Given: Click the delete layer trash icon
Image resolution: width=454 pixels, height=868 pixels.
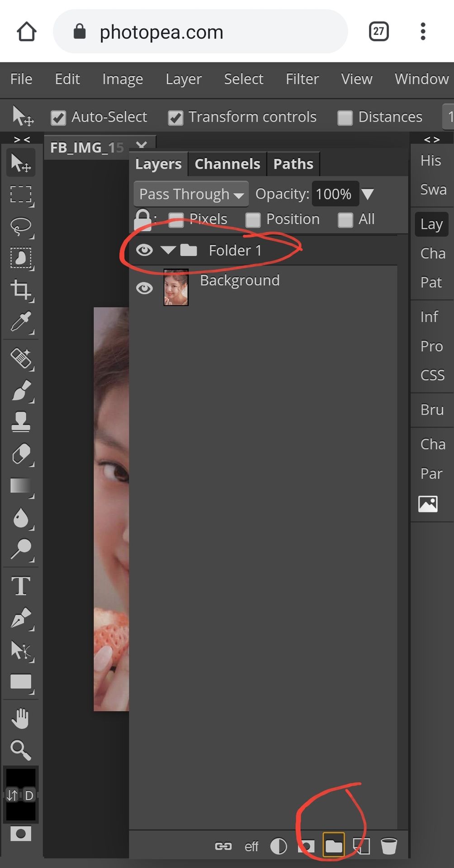Looking at the screenshot, I should click(x=388, y=846).
